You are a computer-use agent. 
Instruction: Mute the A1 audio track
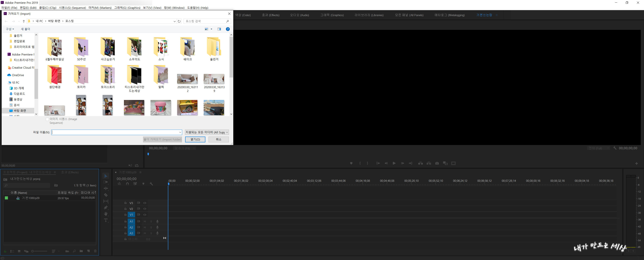coord(145,221)
